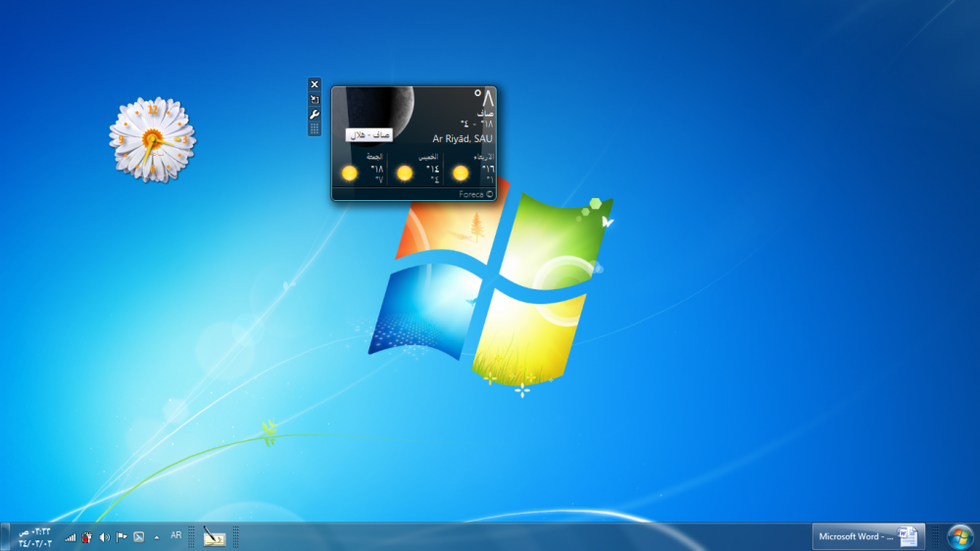Click the weather gadget wrench options icon

tap(315, 114)
